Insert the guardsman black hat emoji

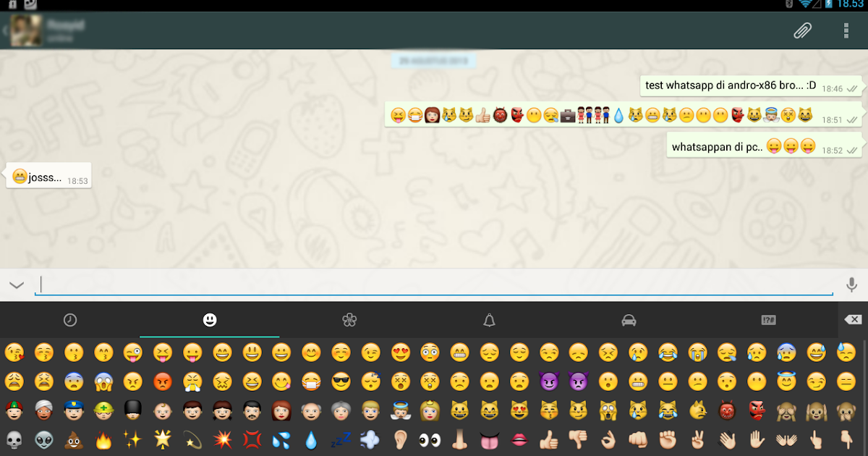tap(132, 410)
